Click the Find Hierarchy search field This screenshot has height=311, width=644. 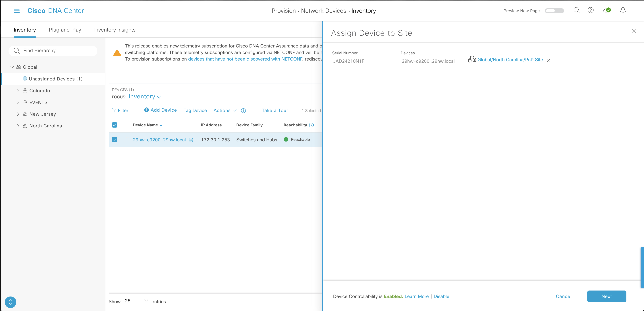point(53,51)
